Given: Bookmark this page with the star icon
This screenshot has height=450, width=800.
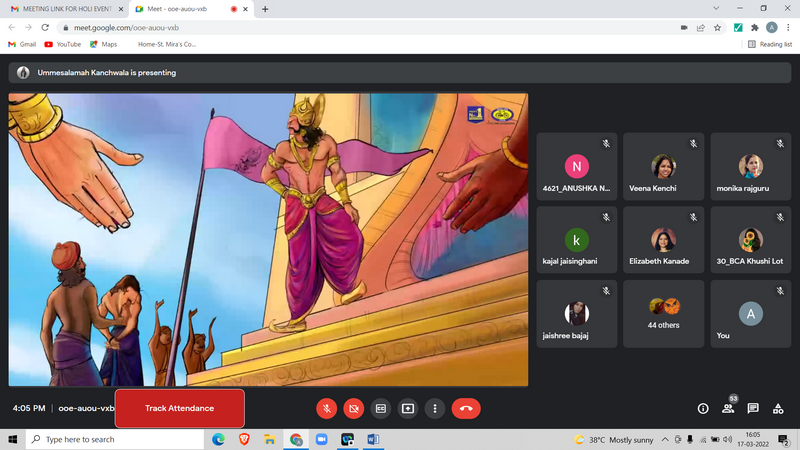Looking at the screenshot, I should (717, 28).
